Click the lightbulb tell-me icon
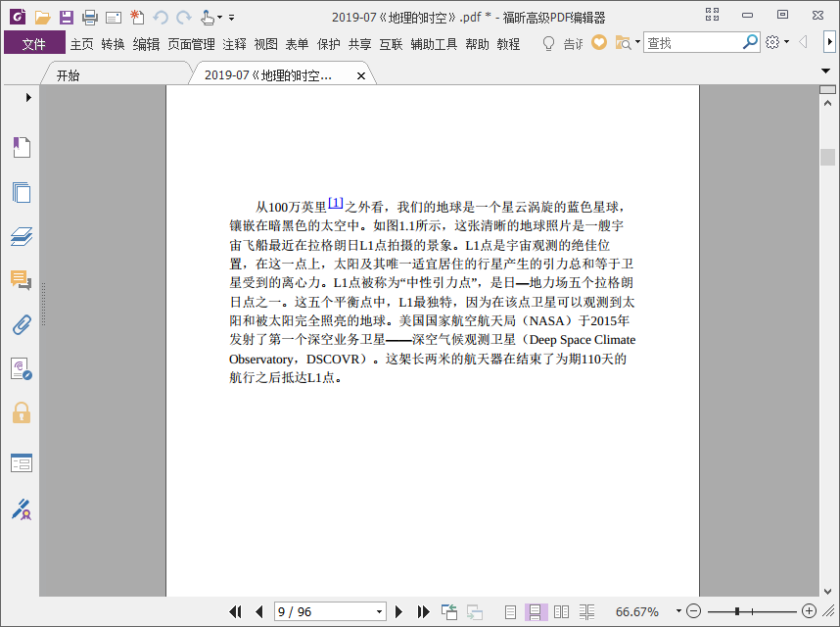Screen dimensions: 840x627 tap(548, 43)
